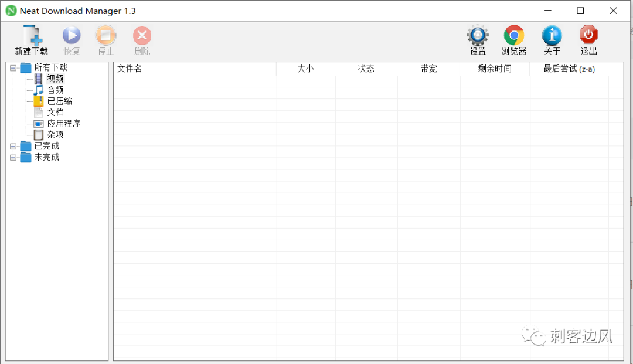Collapse the 所有下载 tree node

tap(13, 68)
